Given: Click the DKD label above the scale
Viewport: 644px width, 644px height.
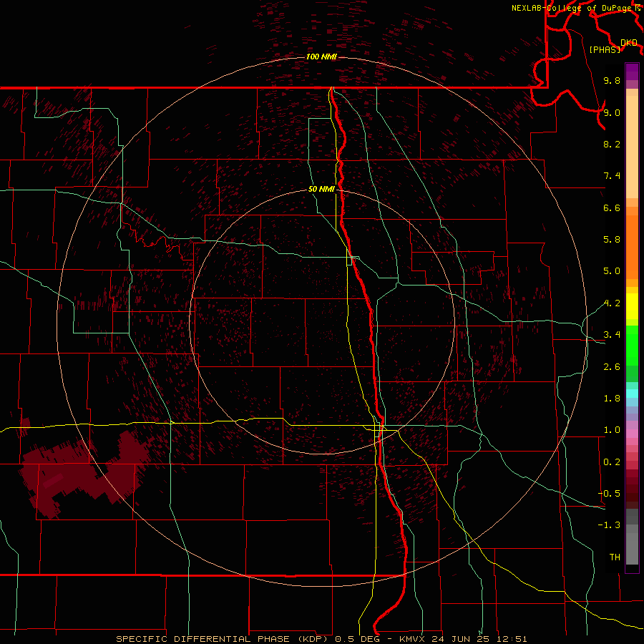Looking at the screenshot, I should [629, 42].
